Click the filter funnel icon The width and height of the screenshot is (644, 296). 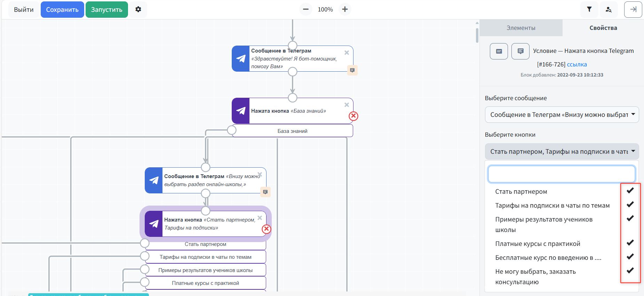coord(589,9)
